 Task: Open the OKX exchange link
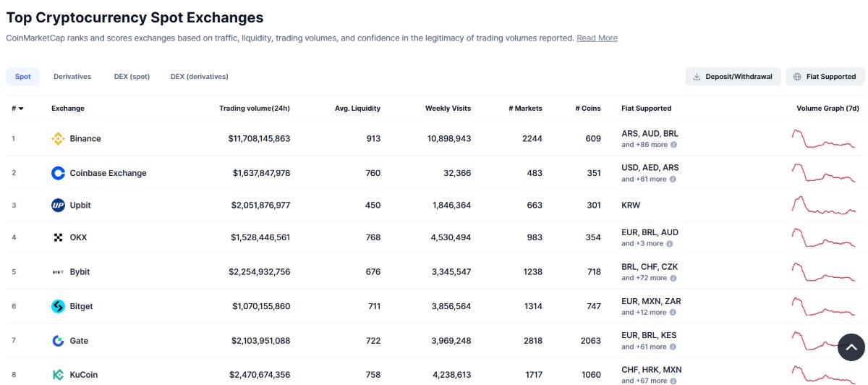78,237
